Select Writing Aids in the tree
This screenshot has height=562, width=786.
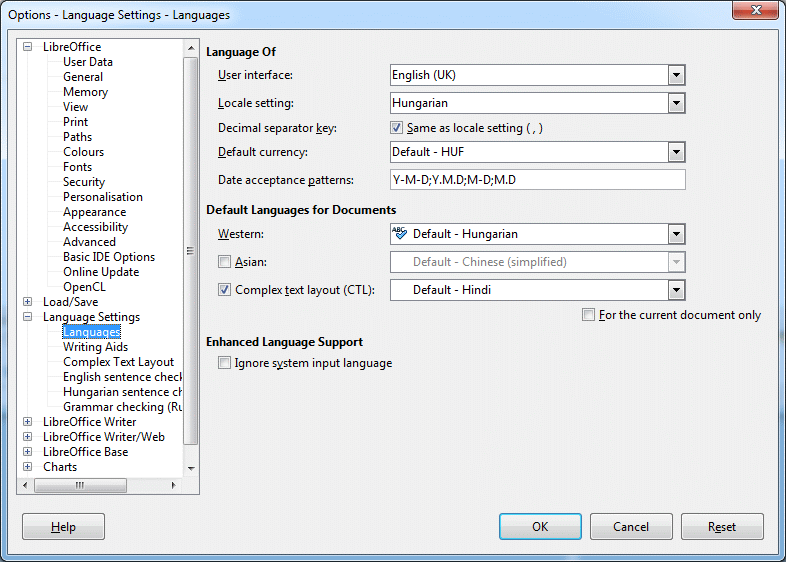coord(95,347)
